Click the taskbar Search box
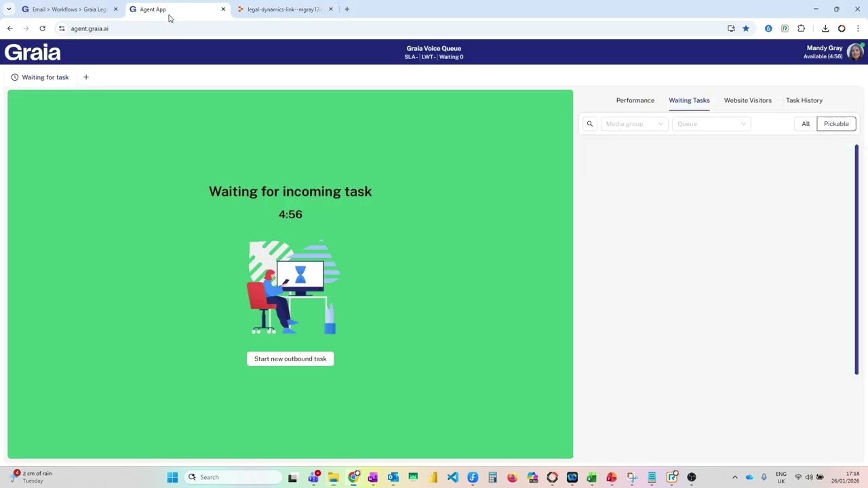The width and height of the screenshot is (868, 488). [x=234, y=477]
